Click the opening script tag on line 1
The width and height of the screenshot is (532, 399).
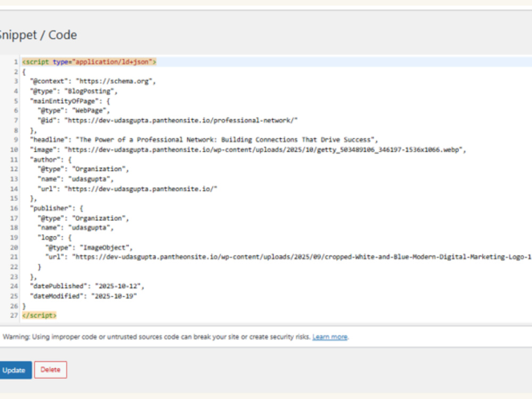pos(89,62)
